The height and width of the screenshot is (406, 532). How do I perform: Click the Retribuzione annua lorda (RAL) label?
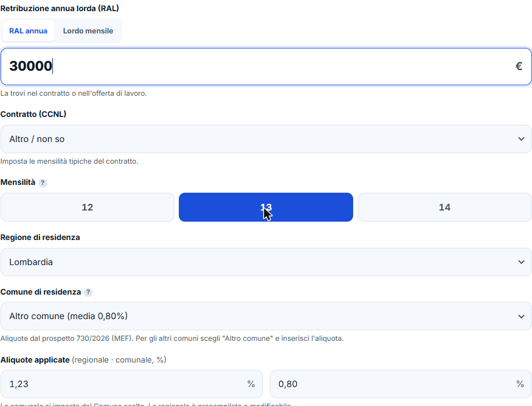click(x=60, y=8)
